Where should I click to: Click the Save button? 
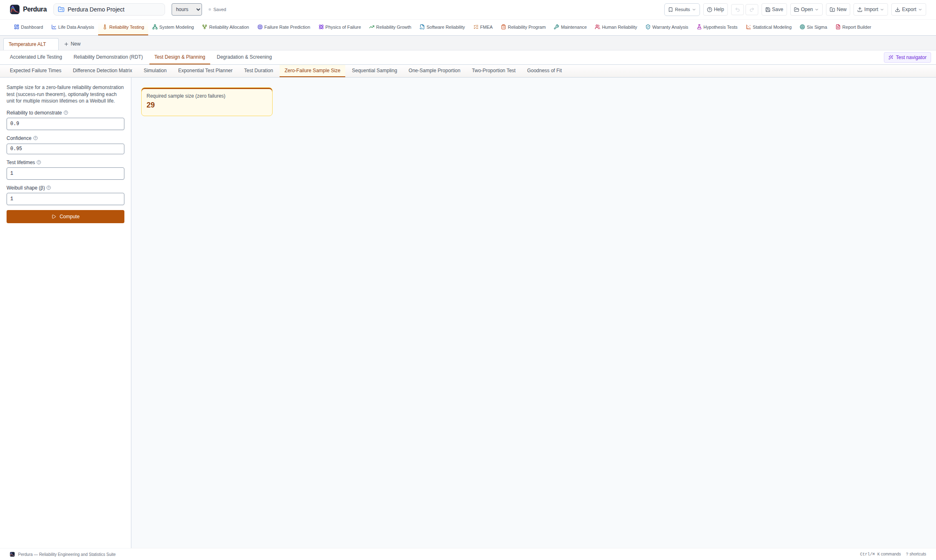[x=774, y=9]
